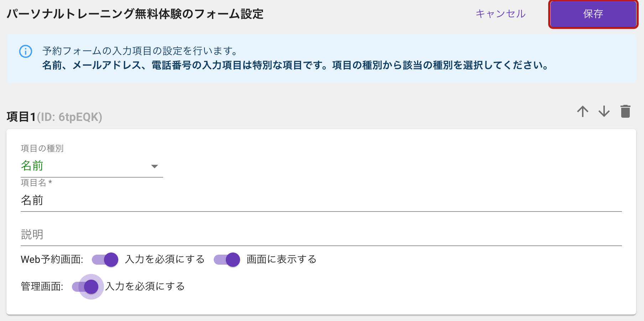Cancel editing via キャンセル
Screen dimensions: 644x321
click(500, 14)
